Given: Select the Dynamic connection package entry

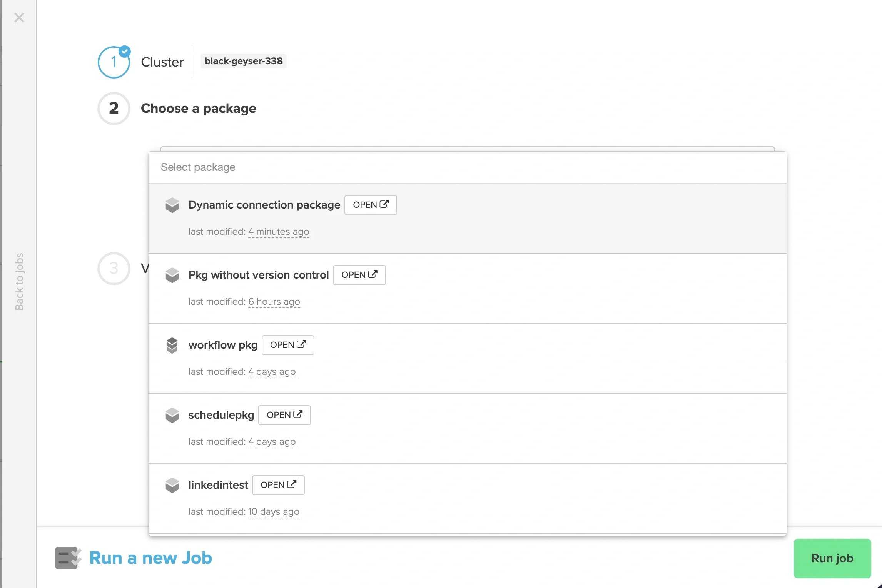Looking at the screenshot, I should [x=467, y=219].
